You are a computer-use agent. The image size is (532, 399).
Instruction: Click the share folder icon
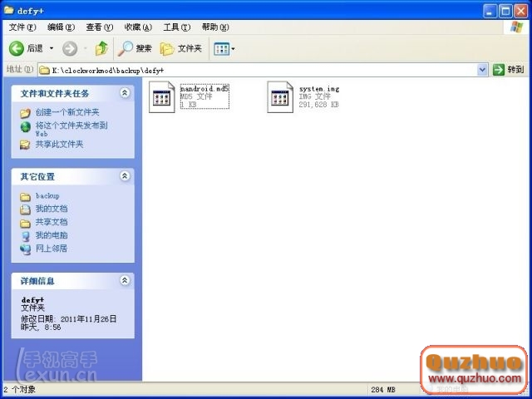tap(25, 145)
